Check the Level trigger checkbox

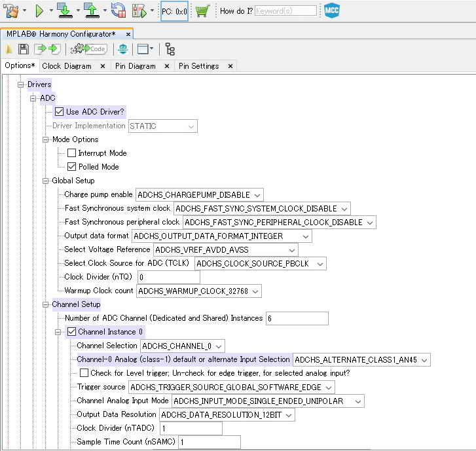pos(84,373)
